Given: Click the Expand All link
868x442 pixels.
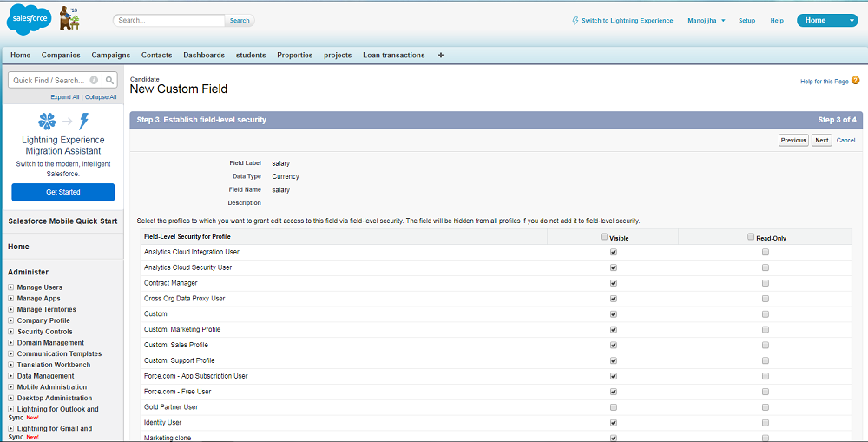Looking at the screenshot, I should (x=65, y=97).
